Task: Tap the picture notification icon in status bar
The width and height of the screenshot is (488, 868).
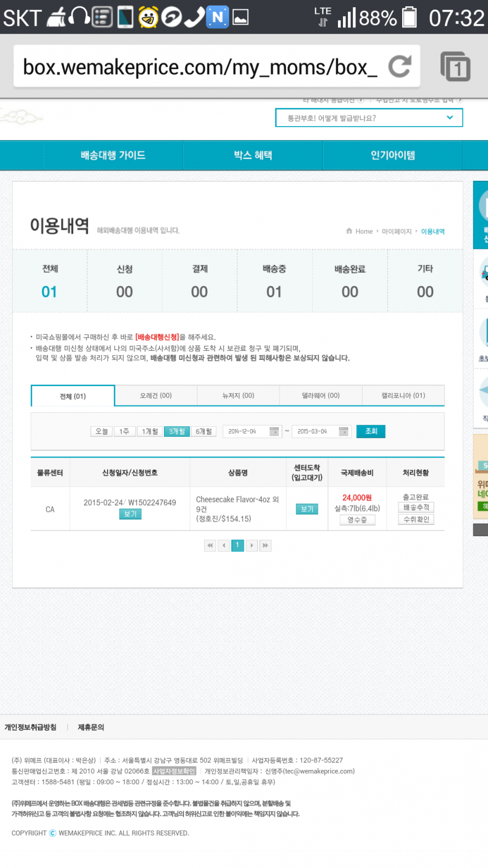Action: click(240, 18)
